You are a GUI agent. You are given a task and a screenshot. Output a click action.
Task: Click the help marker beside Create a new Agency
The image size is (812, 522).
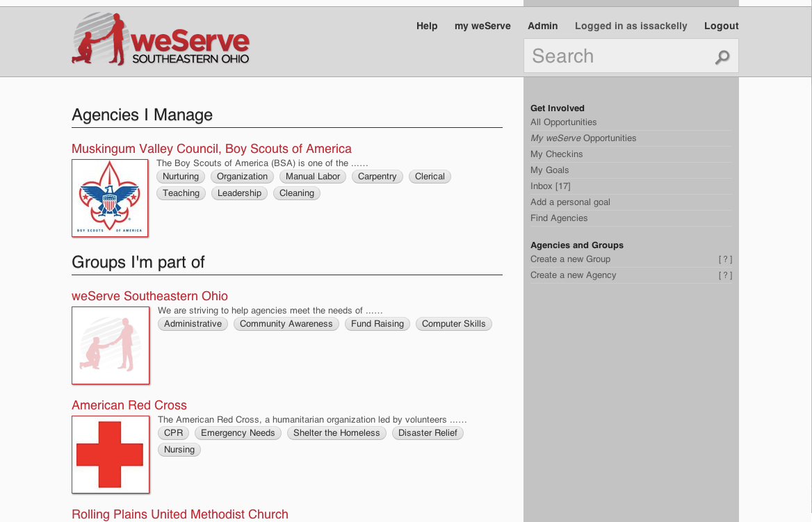pyautogui.click(x=725, y=275)
